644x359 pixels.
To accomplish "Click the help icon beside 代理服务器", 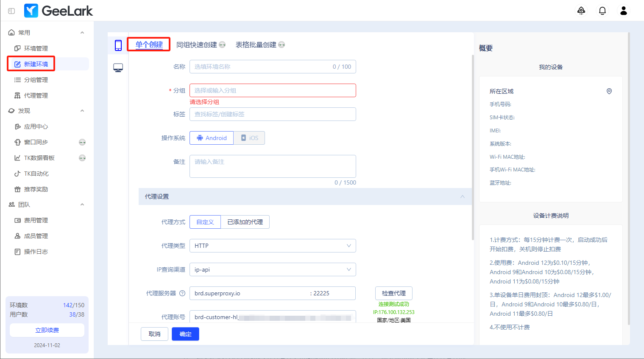I will click(x=182, y=293).
